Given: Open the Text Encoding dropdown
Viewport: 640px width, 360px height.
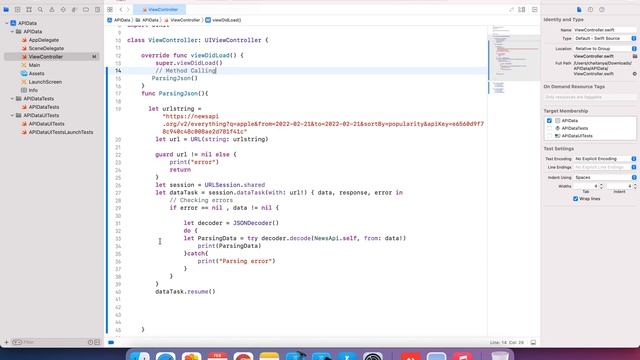Looking at the screenshot, I should (605, 158).
